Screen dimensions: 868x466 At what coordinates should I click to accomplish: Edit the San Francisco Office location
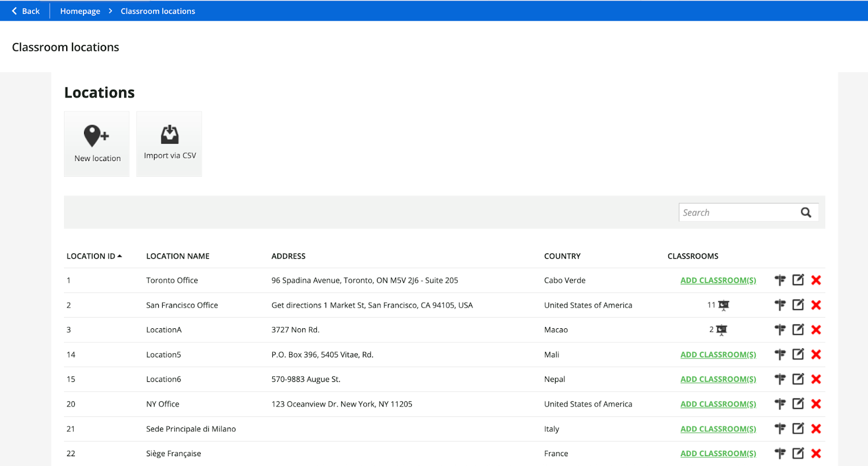click(x=798, y=305)
